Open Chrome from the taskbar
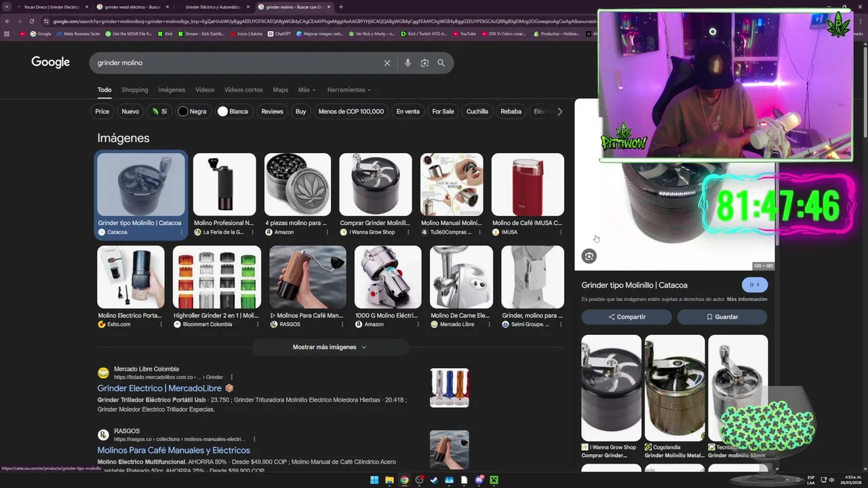 coord(404,481)
